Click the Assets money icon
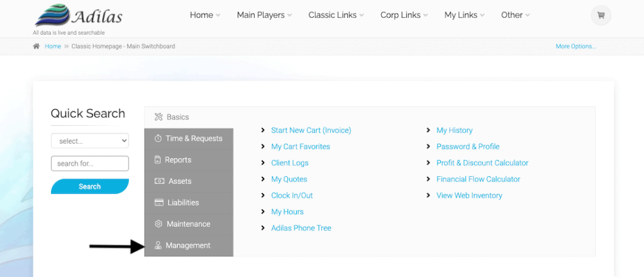 tap(159, 181)
